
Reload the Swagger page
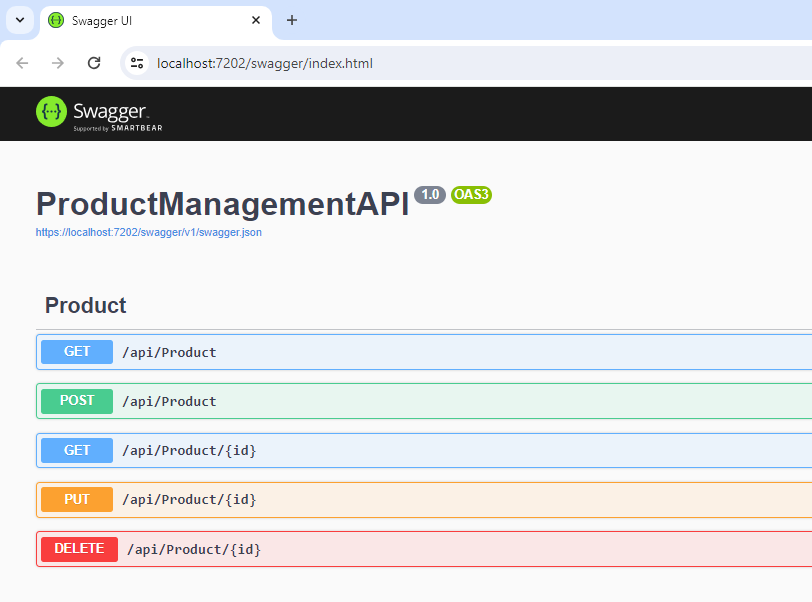click(94, 63)
